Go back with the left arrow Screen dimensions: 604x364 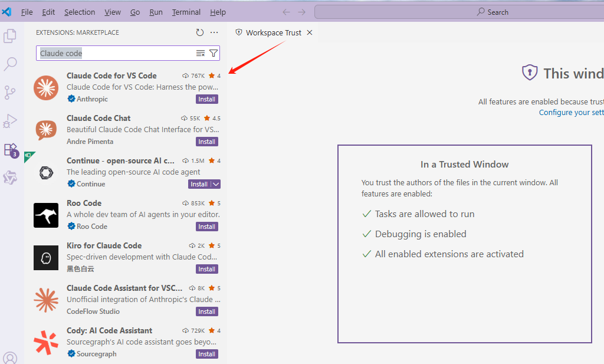[286, 12]
